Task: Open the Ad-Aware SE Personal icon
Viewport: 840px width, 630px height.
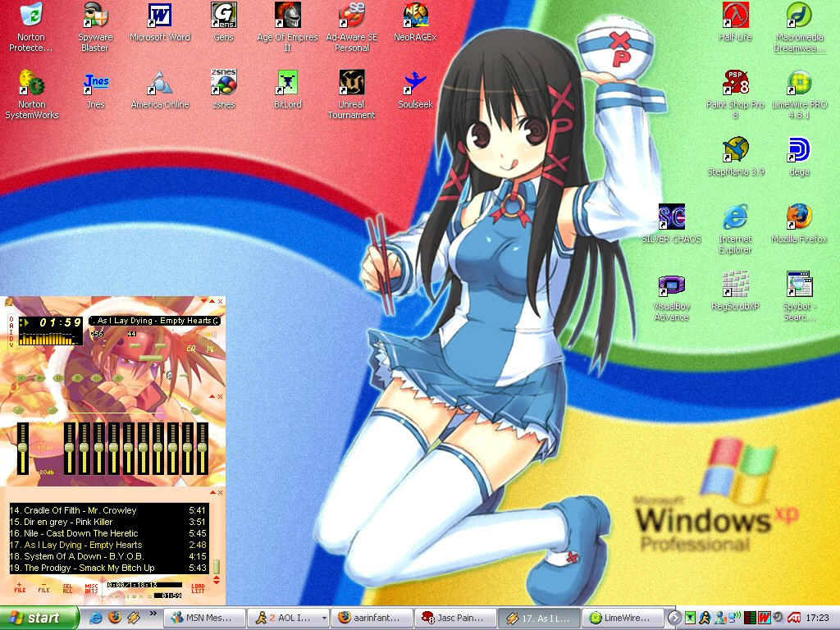Action: click(352, 27)
